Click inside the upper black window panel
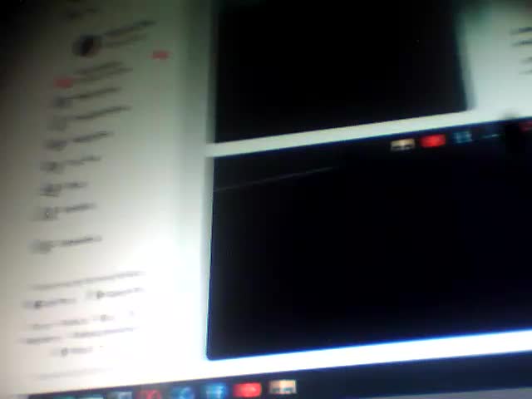The height and width of the screenshot is (399, 532). (332, 66)
